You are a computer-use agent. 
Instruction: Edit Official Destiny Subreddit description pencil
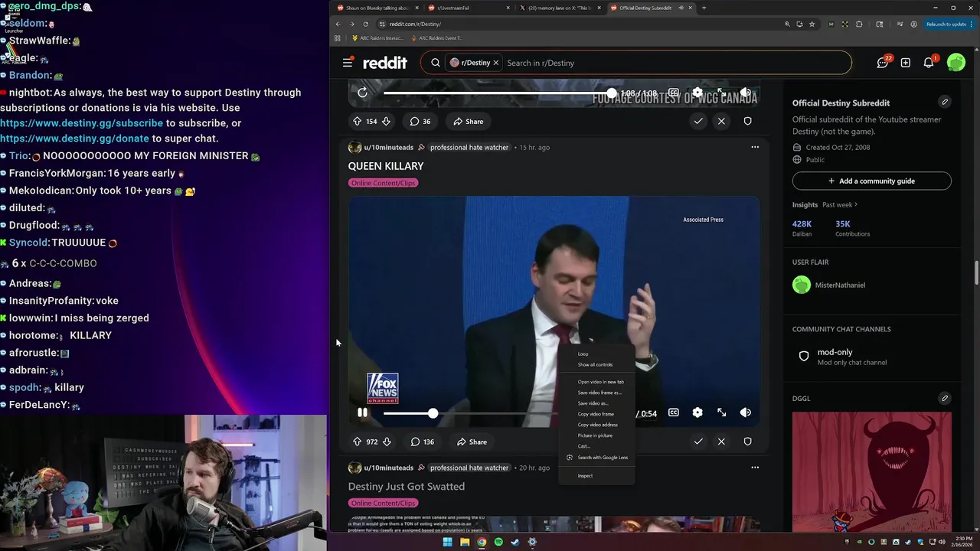point(945,103)
